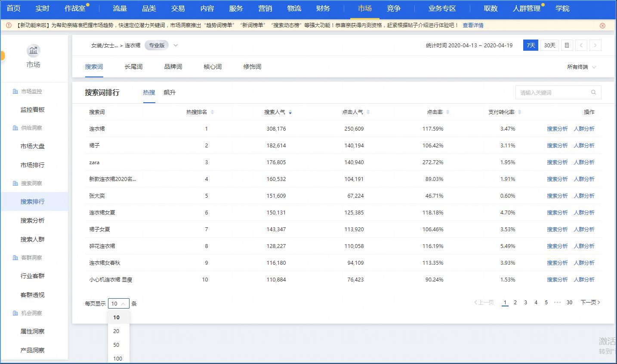Select 50 rows per page option
This screenshot has width=617, height=364.
point(116,345)
